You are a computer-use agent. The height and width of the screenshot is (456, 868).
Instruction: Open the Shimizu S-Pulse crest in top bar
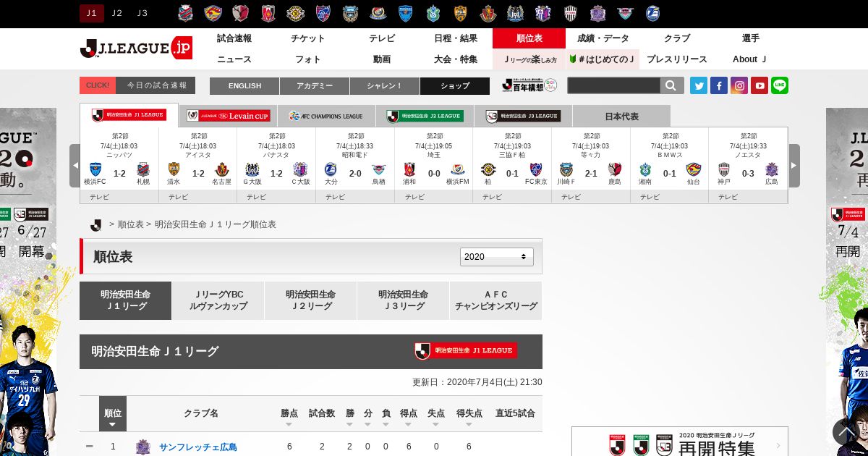coord(461,13)
